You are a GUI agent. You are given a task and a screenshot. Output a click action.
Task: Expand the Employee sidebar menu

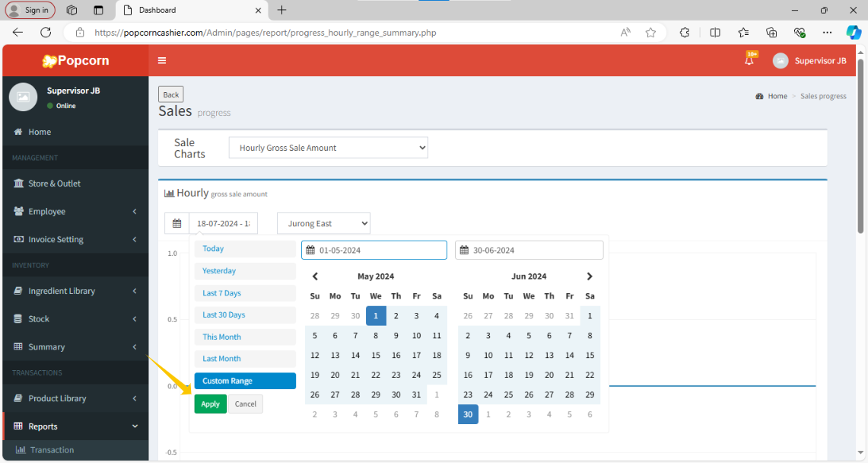[75, 212]
